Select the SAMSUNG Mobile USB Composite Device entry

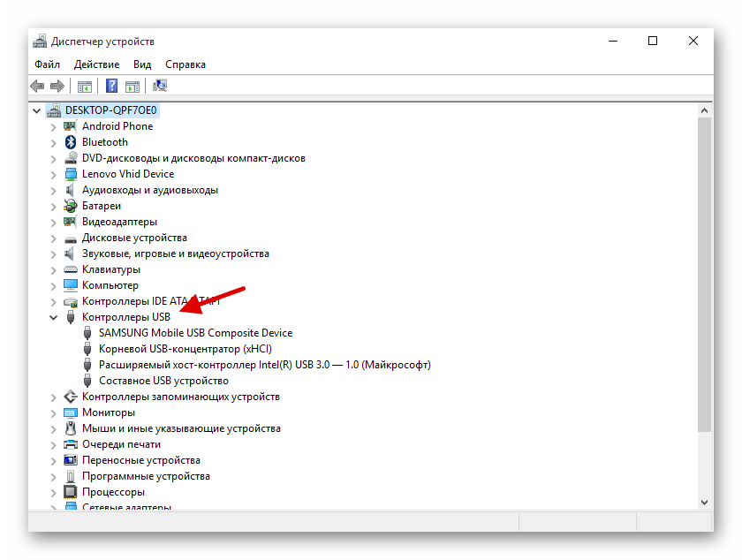195,333
